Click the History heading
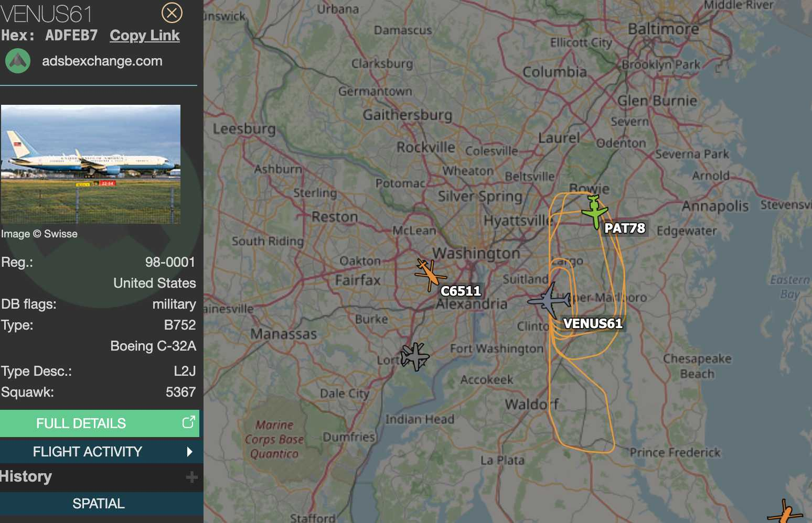812x523 pixels. click(26, 476)
